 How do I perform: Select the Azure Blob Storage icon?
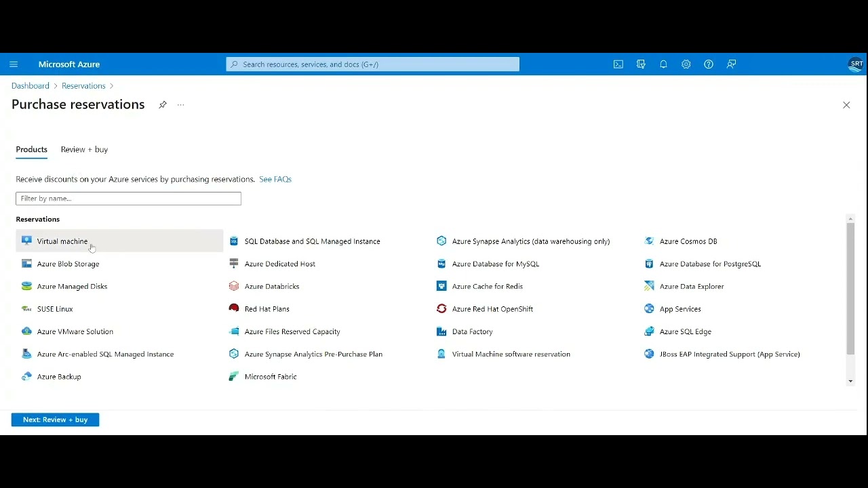point(26,264)
